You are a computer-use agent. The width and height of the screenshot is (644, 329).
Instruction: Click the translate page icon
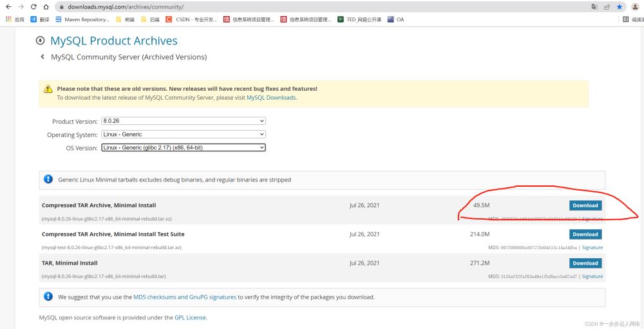tap(594, 6)
